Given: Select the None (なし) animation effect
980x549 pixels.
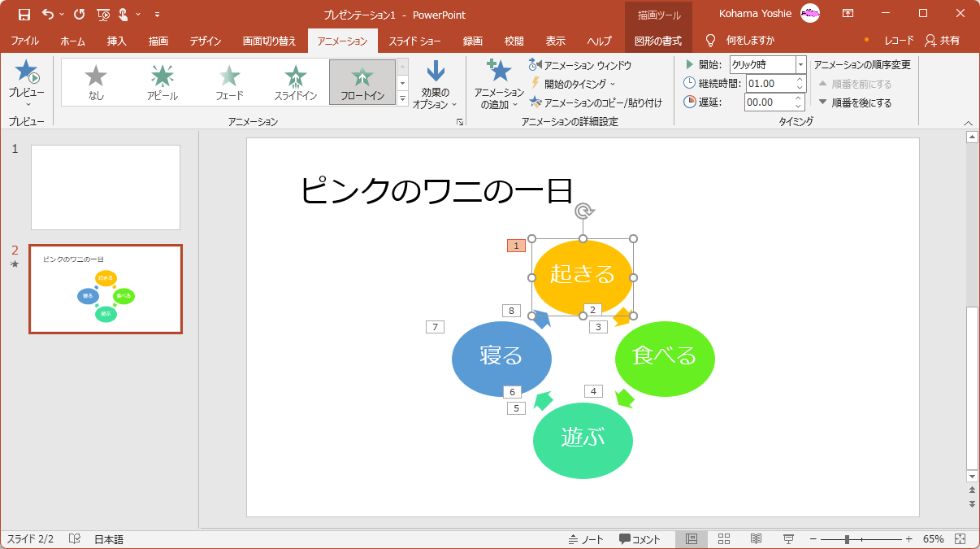Looking at the screenshot, I should click(x=96, y=82).
